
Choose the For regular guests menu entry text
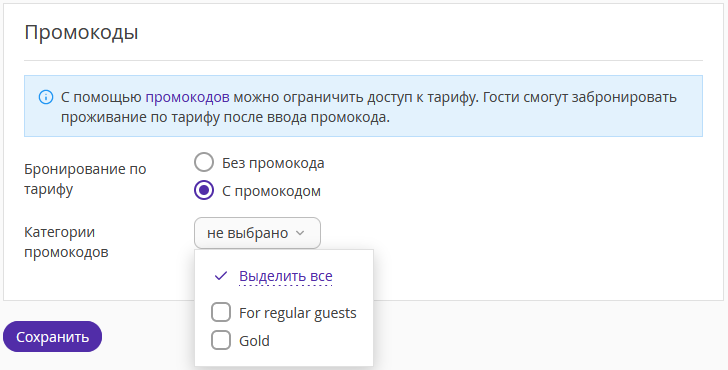pyautogui.click(x=298, y=313)
